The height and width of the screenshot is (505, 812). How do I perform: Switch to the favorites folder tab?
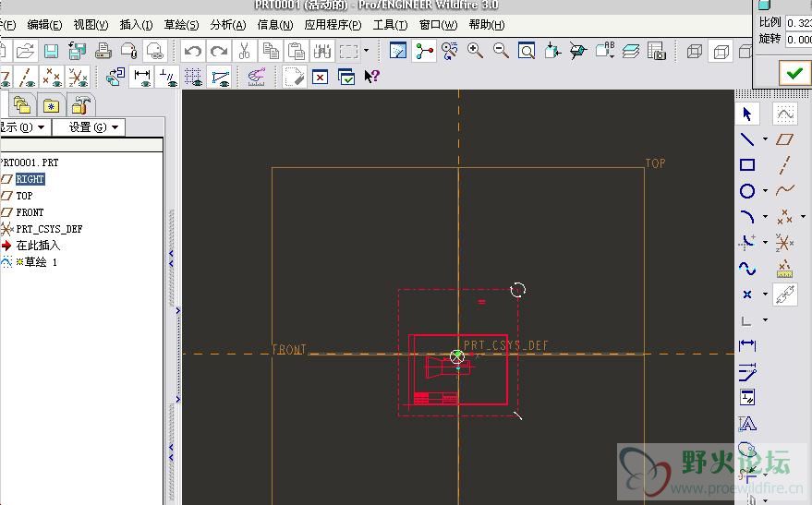tap(51, 105)
